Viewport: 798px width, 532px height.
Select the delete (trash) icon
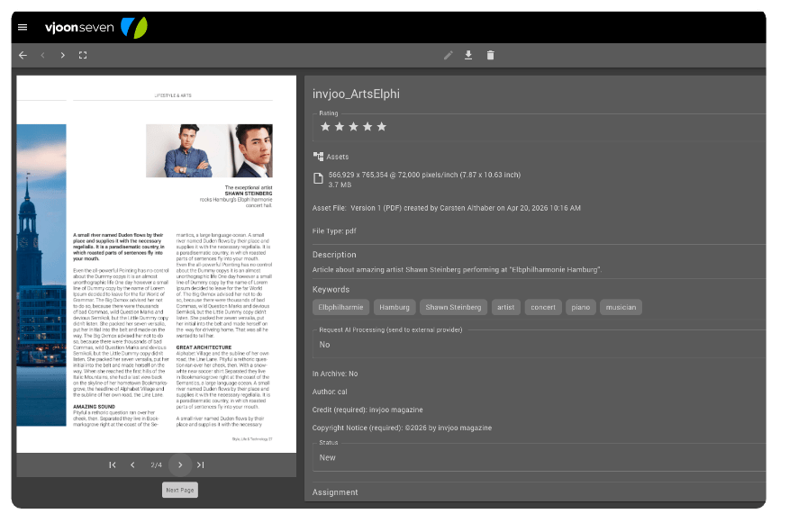(490, 55)
